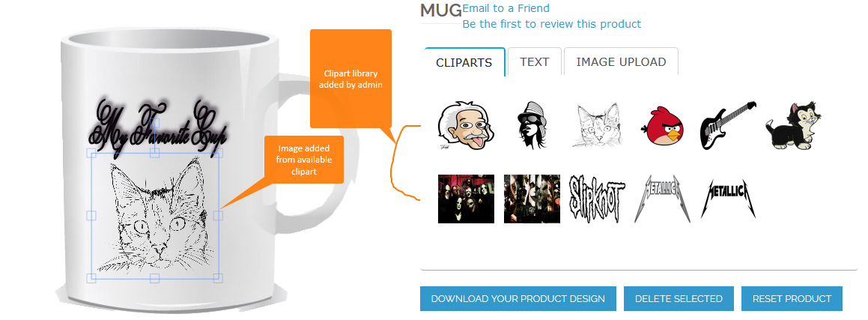Click the Reset Product button
The height and width of the screenshot is (320, 868).
792,298
